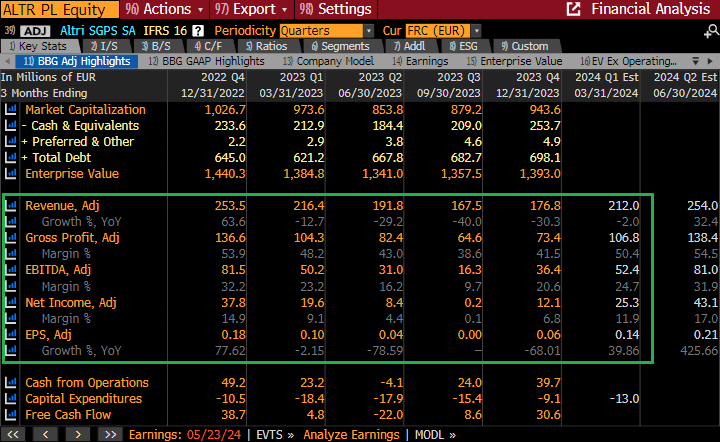Switch to the Ratios tab

pyautogui.click(x=265, y=46)
